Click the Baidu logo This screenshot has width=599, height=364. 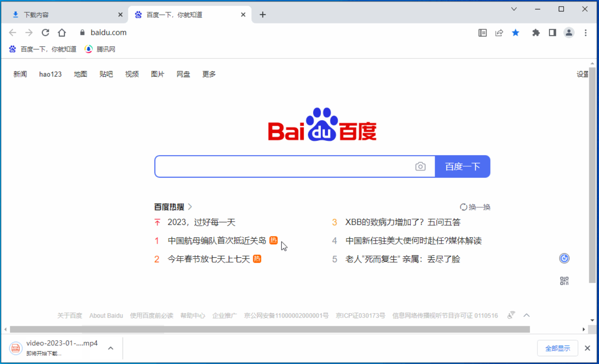322,124
